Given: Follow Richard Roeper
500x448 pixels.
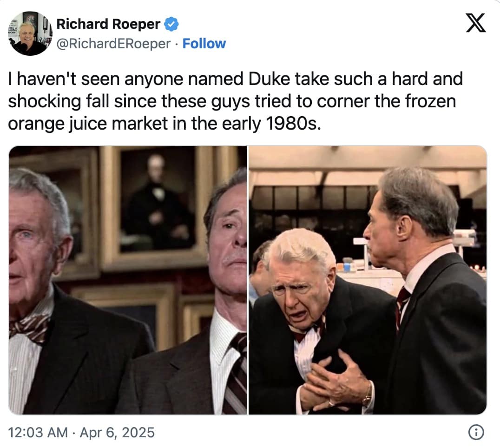Looking at the screenshot, I should 204,44.
